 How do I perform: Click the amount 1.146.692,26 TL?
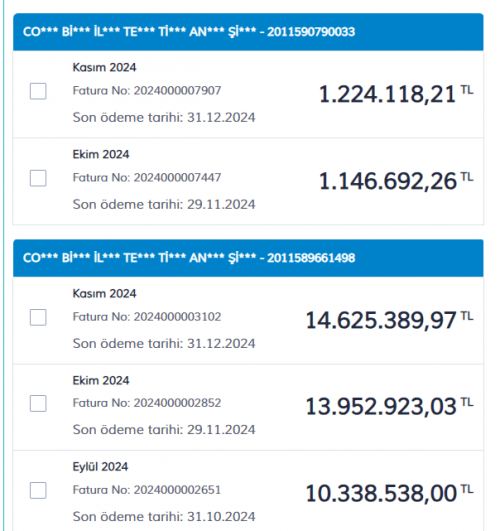(x=396, y=181)
